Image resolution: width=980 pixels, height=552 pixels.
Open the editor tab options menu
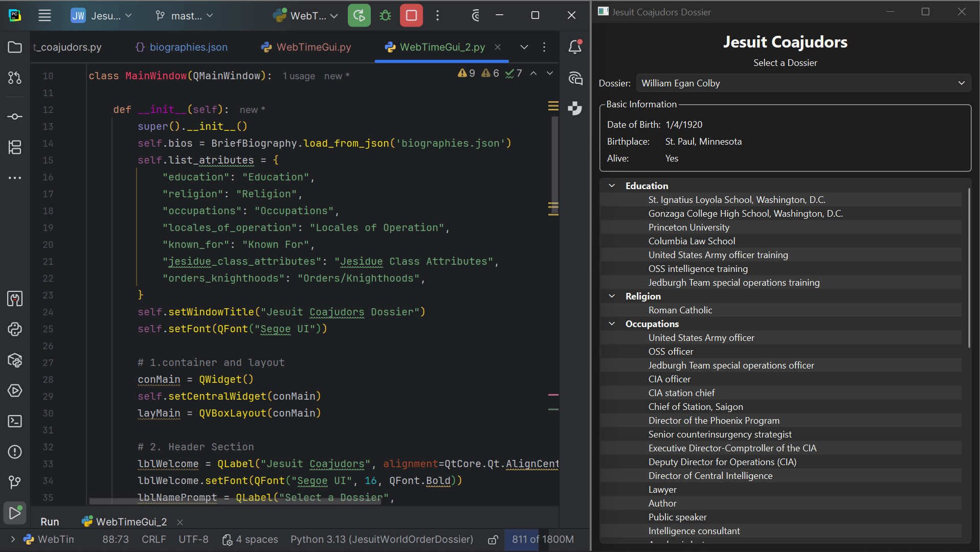coord(544,47)
